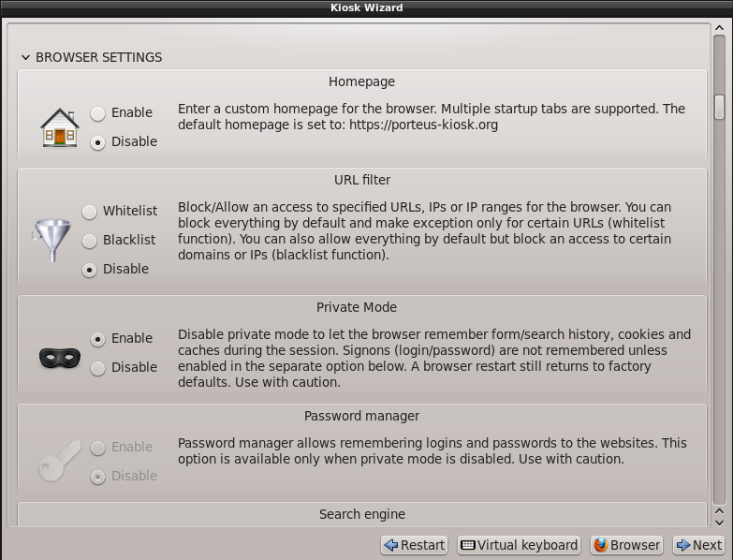Image resolution: width=733 pixels, height=560 pixels.
Task: Click the Homepage house icon
Action: pos(60,127)
